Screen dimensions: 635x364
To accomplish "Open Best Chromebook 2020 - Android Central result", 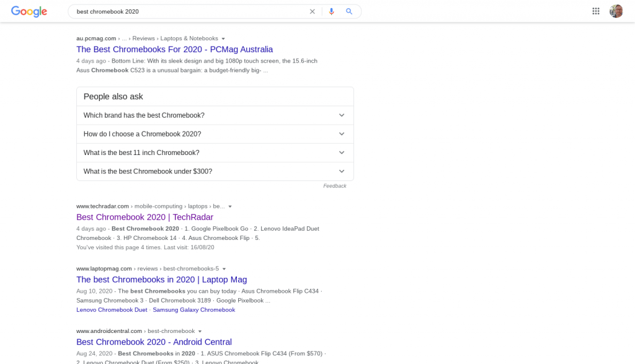I will point(154,342).
